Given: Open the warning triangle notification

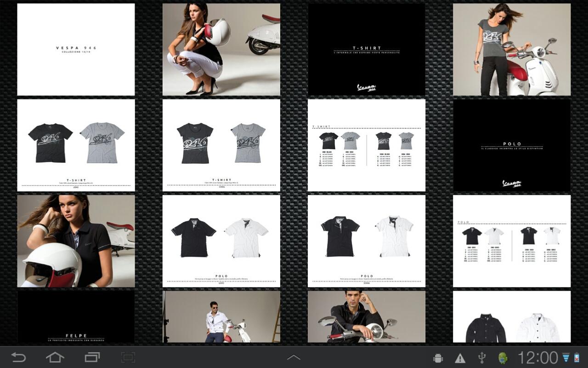Looking at the screenshot, I should (460, 358).
